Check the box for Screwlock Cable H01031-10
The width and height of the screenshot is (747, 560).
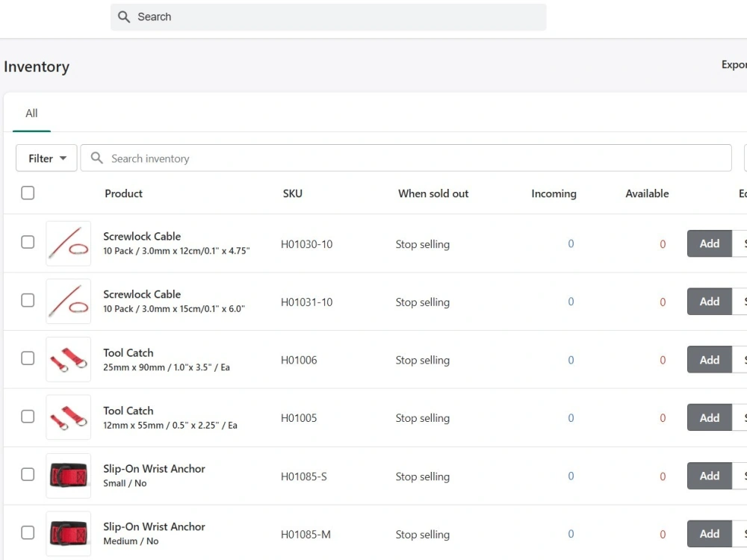click(x=28, y=300)
